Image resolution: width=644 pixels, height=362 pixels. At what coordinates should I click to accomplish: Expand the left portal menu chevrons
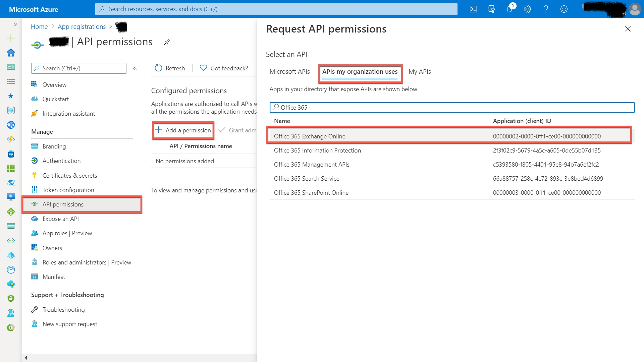(15, 24)
